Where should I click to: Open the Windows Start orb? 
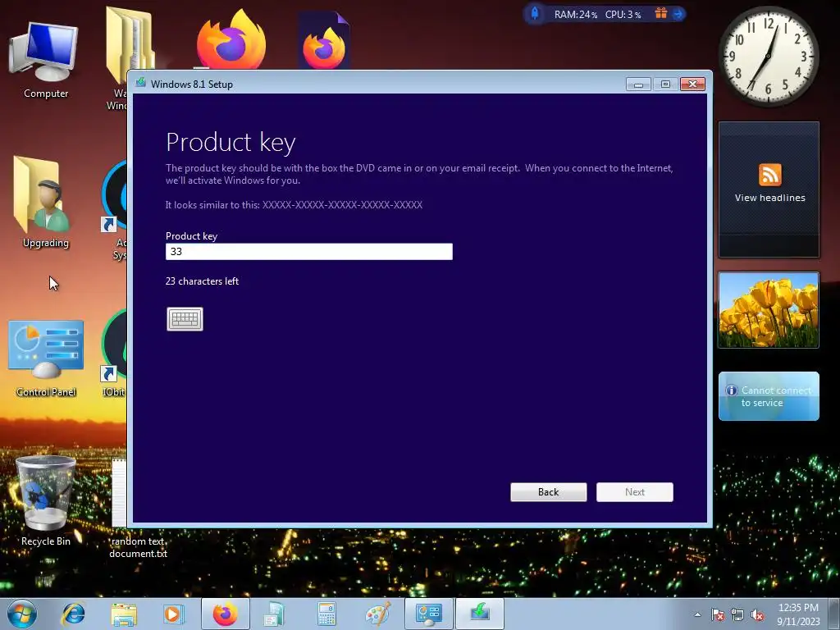(22, 614)
